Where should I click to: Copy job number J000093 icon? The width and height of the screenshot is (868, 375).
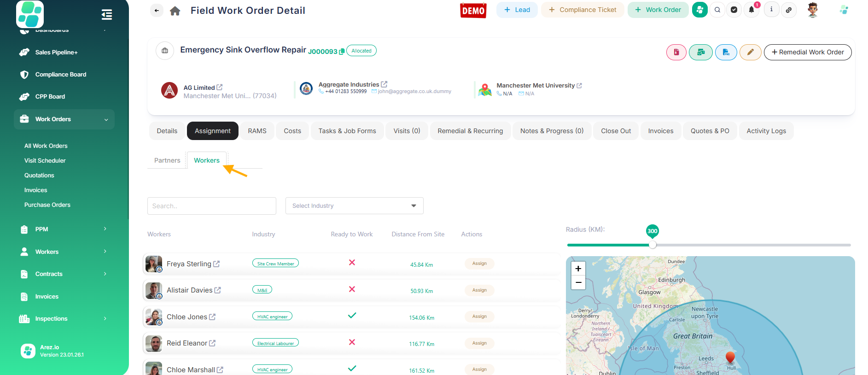(x=342, y=52)
